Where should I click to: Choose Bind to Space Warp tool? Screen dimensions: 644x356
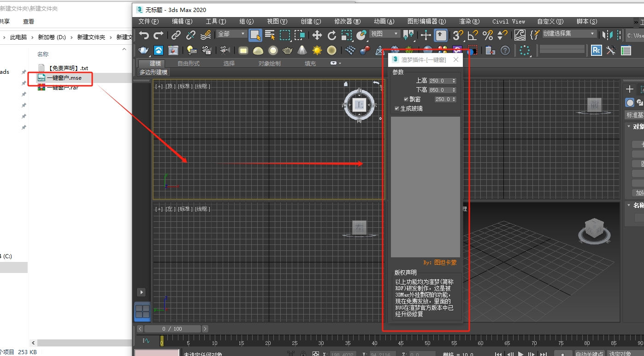click(x=207, y=35)
